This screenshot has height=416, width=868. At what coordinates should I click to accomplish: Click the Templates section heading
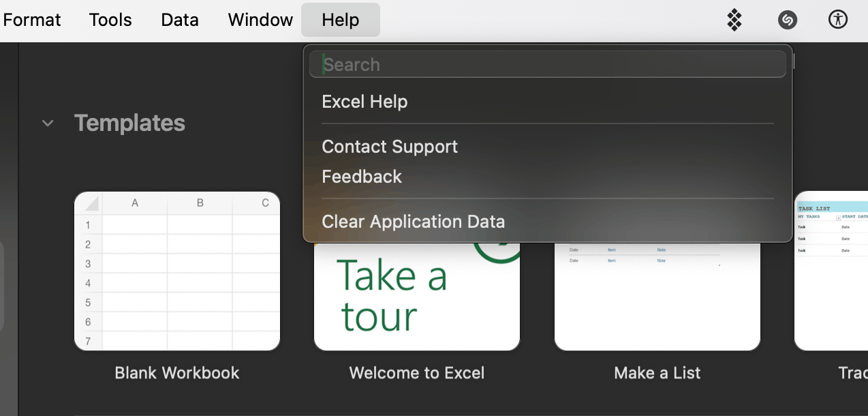[129, 123]
